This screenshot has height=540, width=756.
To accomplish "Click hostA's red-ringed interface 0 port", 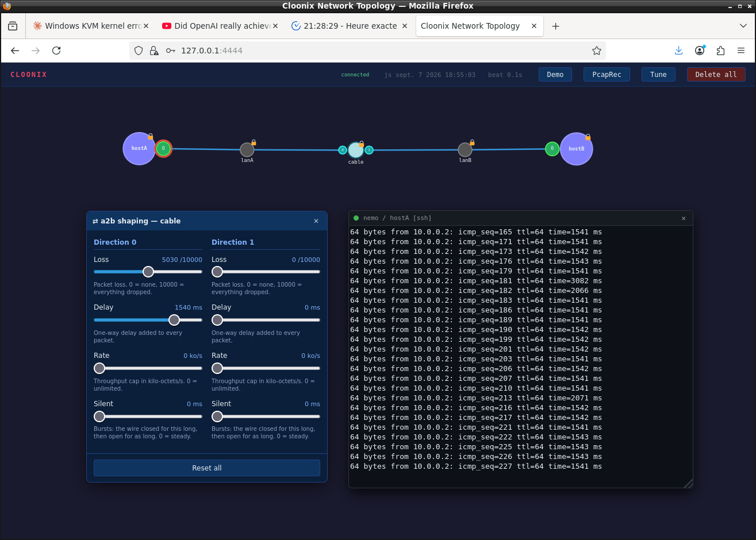I will pos(163,148).
